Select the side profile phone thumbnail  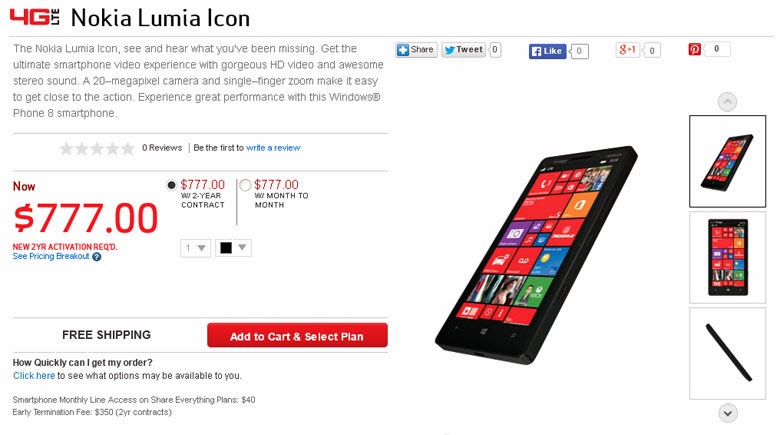point(727,351)
